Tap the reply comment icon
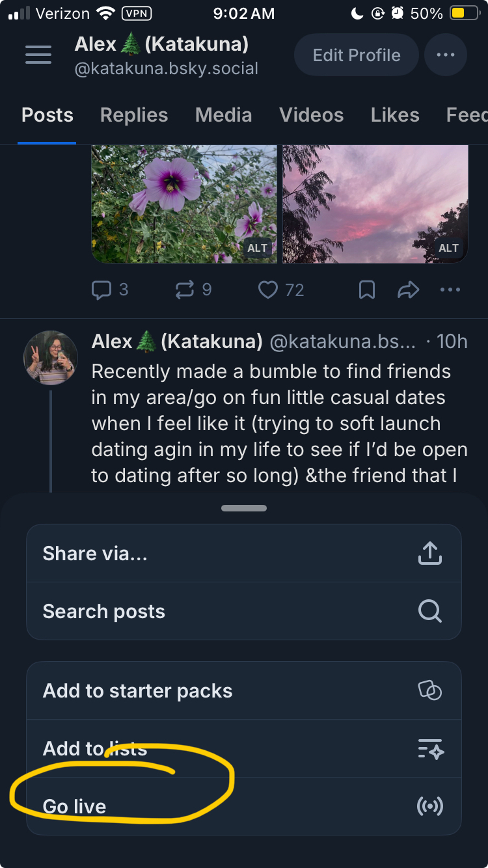Viewport: 488px width, 868px height. pyautogui.click(x=102, y=290)
